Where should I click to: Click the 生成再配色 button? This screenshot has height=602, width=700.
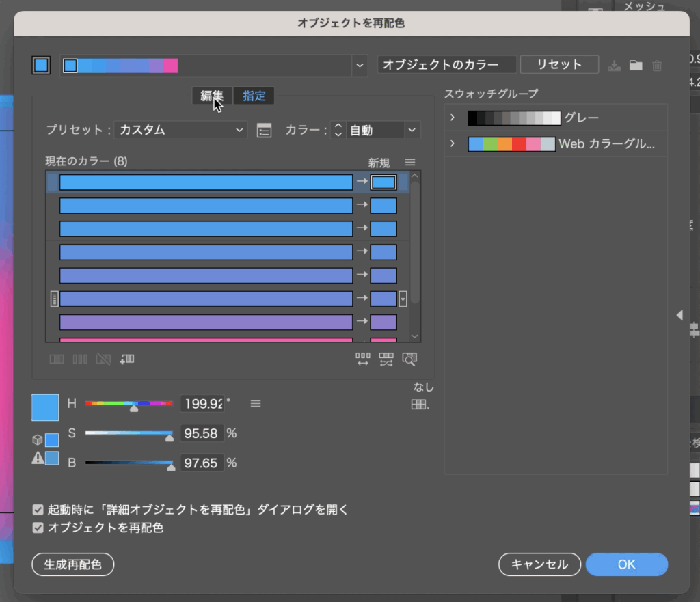[73, 564]
